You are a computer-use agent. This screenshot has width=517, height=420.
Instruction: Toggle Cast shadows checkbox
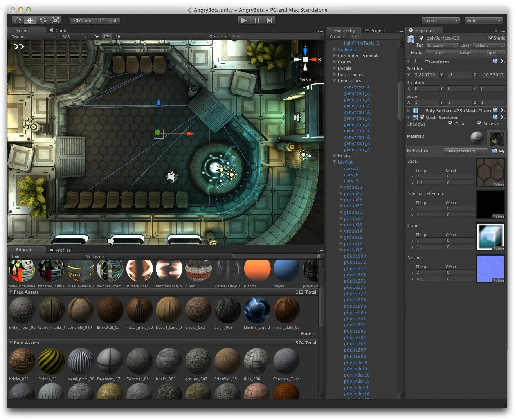450,123
